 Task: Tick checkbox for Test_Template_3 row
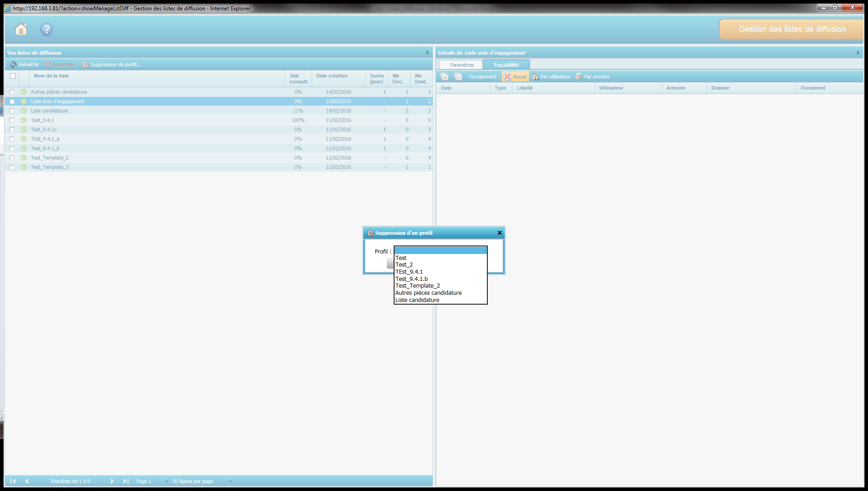(x=12, y=167)
